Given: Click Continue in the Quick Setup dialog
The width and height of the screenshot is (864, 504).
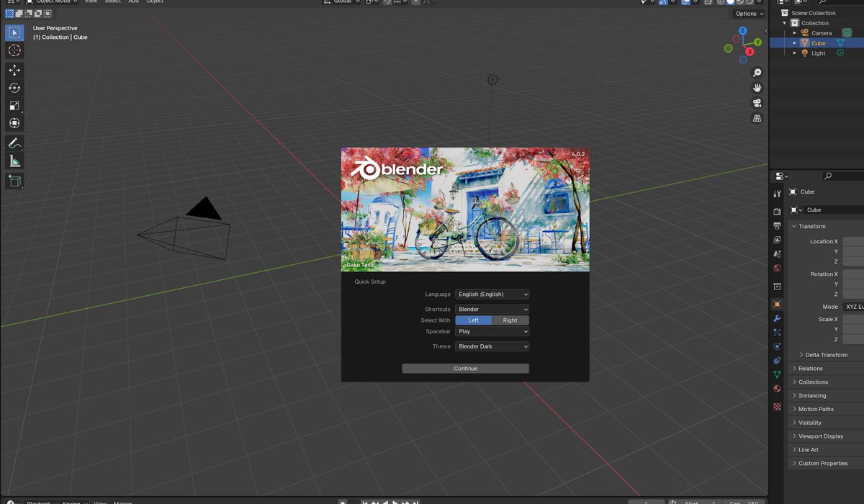Looking at the screenshot, I should point(465,369).
